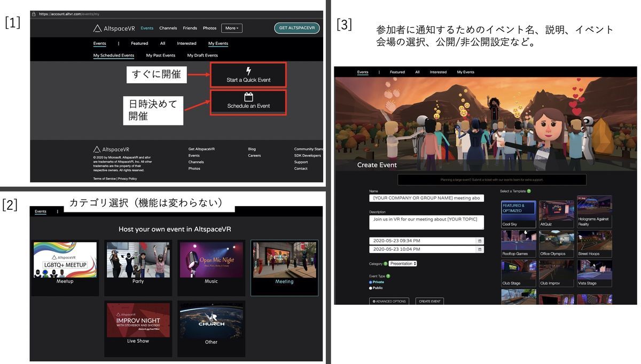Click the padlock icon in the address bar
The image size is (641, 364).
[x=33, y=13]
